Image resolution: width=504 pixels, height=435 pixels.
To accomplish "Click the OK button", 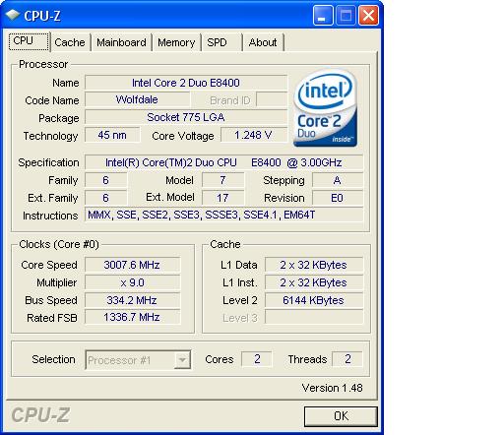I will click(341, 416).
